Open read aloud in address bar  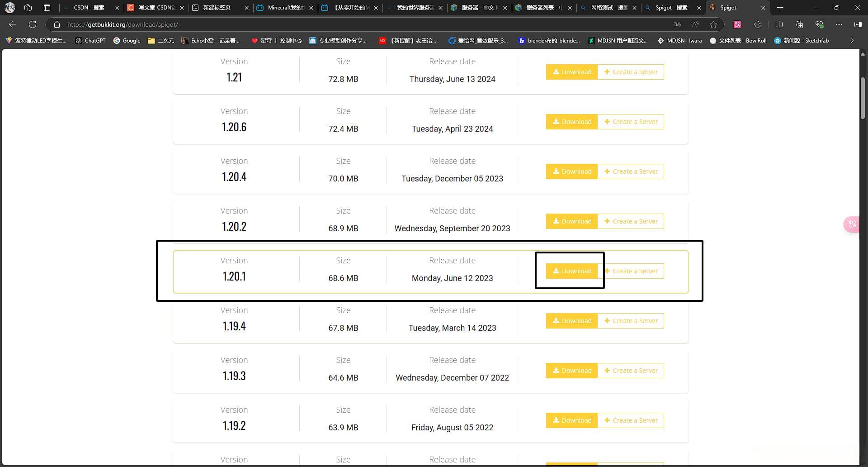click(695, 24)
